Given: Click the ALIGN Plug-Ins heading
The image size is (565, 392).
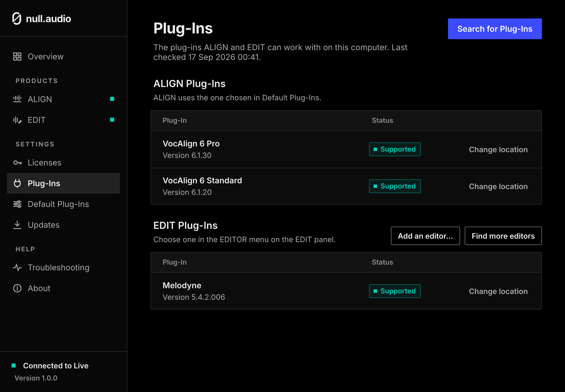Looking at the screenshot, I should tap(189, 84).
